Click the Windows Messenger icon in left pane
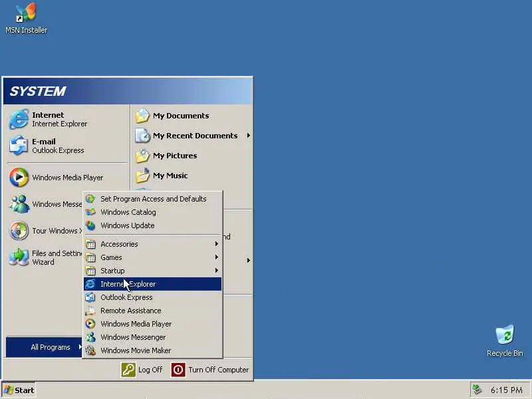The width and height of the screenshot is (532, 399). click(x=19, y=204)
